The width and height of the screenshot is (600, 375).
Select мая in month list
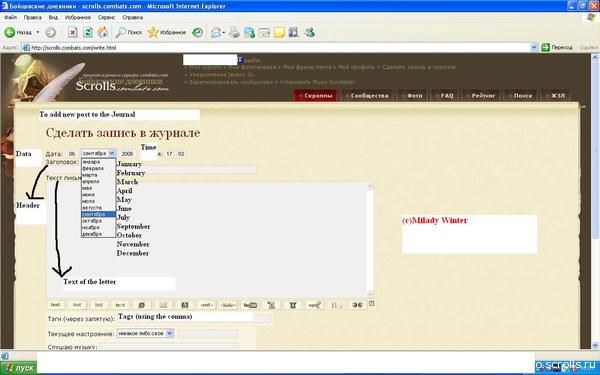click(x=98, y=188)
